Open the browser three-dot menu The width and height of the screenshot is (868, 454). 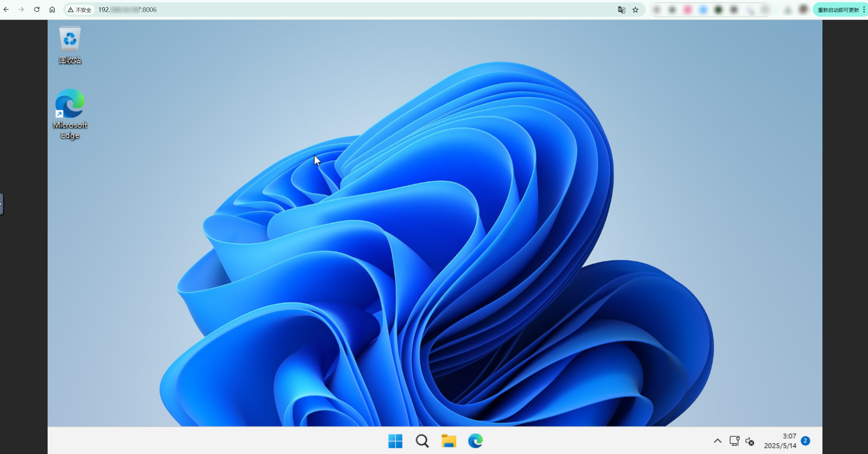coord(864,10)
